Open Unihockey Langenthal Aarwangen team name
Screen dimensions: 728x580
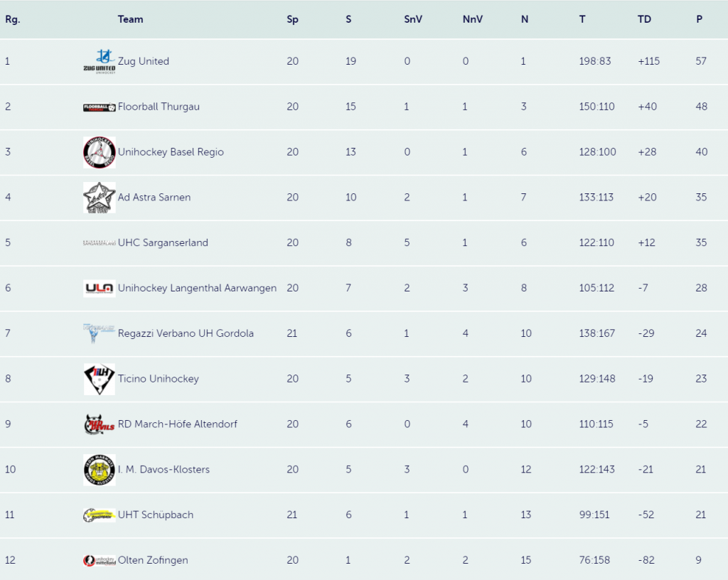click(x=198, y=288)
